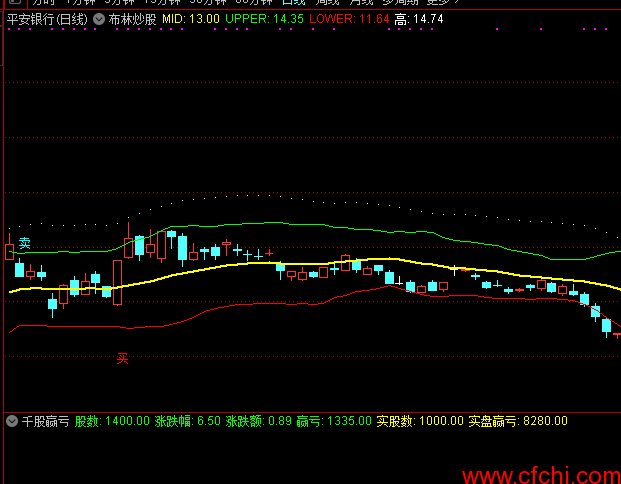Switch to the 周线 period tab
Viewport: 621px width, 484px height.
(328, 2)
